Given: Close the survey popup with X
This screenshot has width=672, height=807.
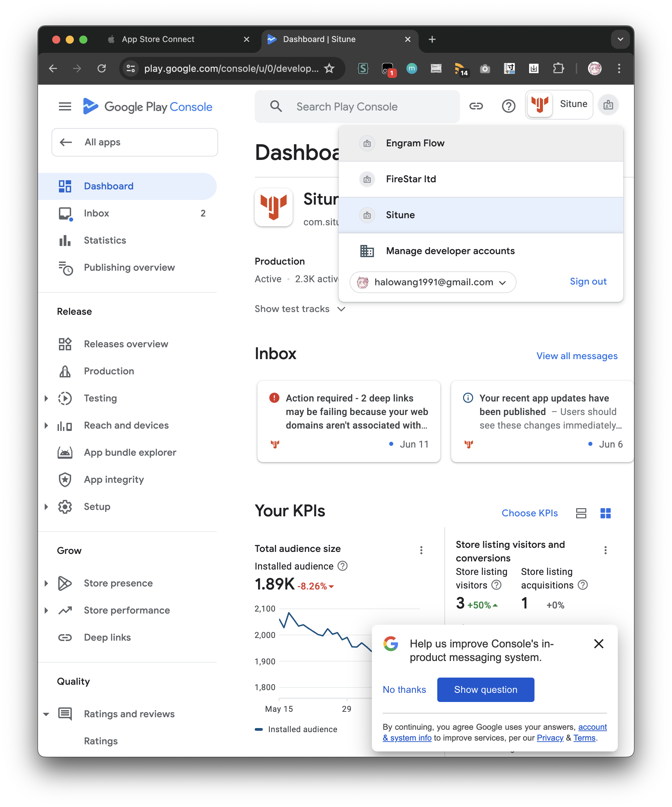Looking at the screenshot, I should click(598, 644).
